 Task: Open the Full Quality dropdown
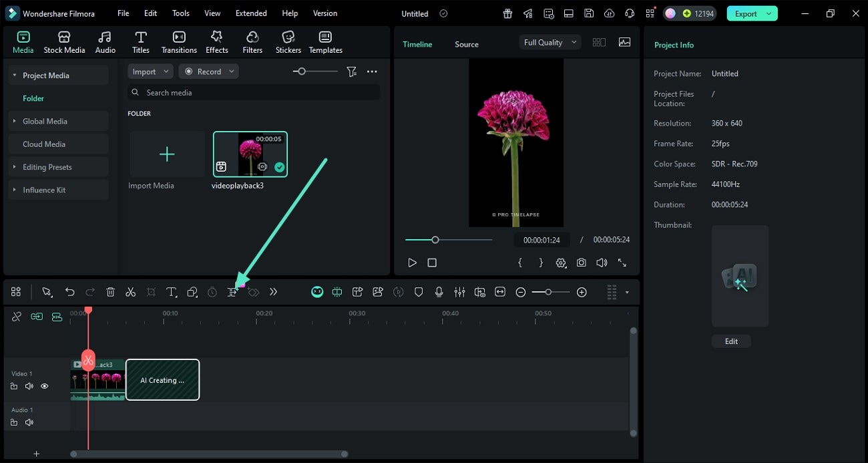[550, 42]
